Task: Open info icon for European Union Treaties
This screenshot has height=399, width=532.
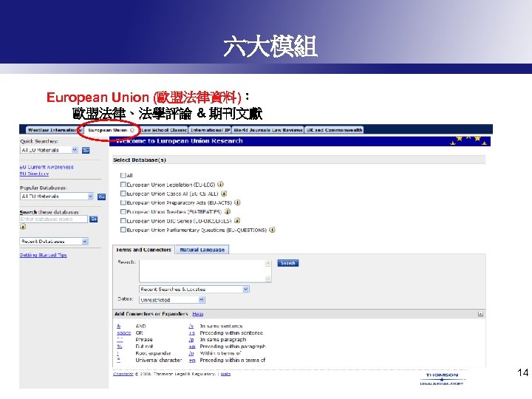Action: [228, 212]
